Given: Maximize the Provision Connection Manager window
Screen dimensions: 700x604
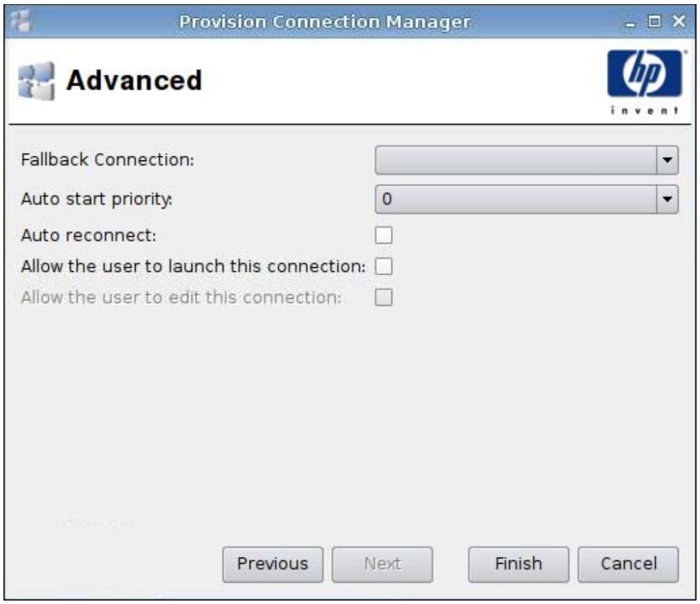Looking at the screenshot, I should (x=654, y=21).
